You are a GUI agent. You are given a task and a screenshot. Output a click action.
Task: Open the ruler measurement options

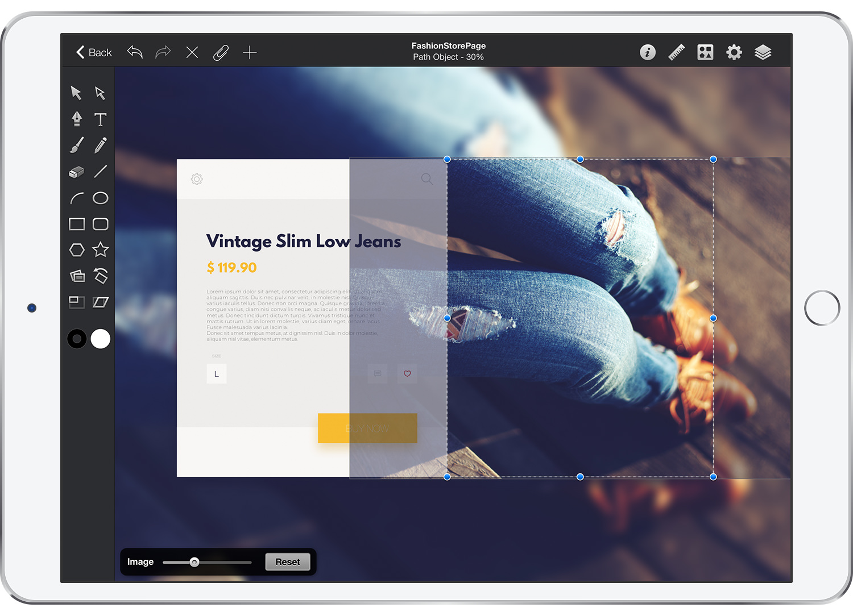coord(676,52)
